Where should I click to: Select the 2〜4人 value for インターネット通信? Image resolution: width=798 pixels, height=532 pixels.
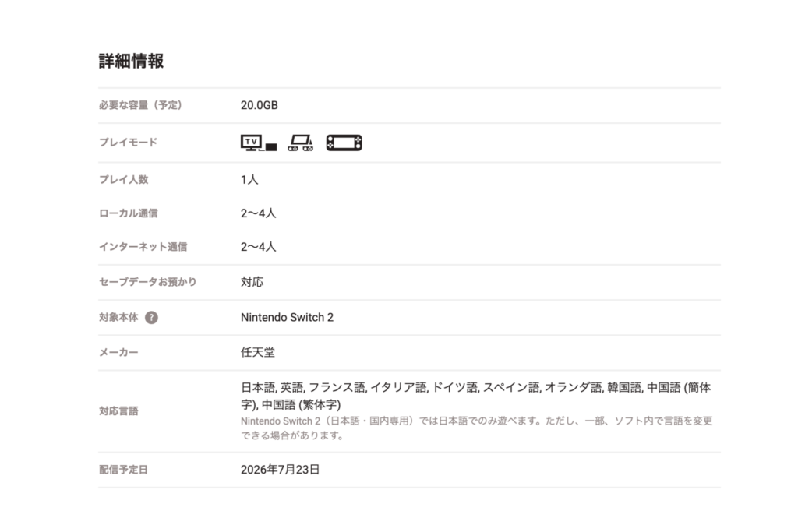(x=259, y=247)
